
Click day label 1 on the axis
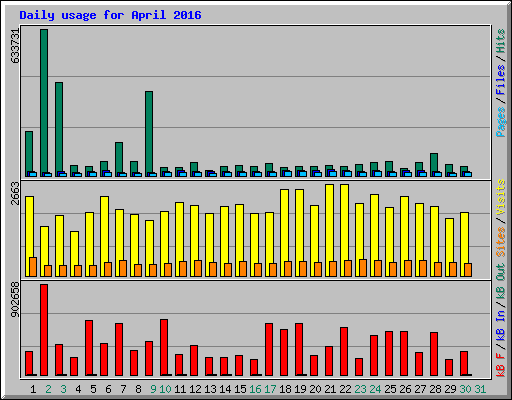(x=33, y=389)
